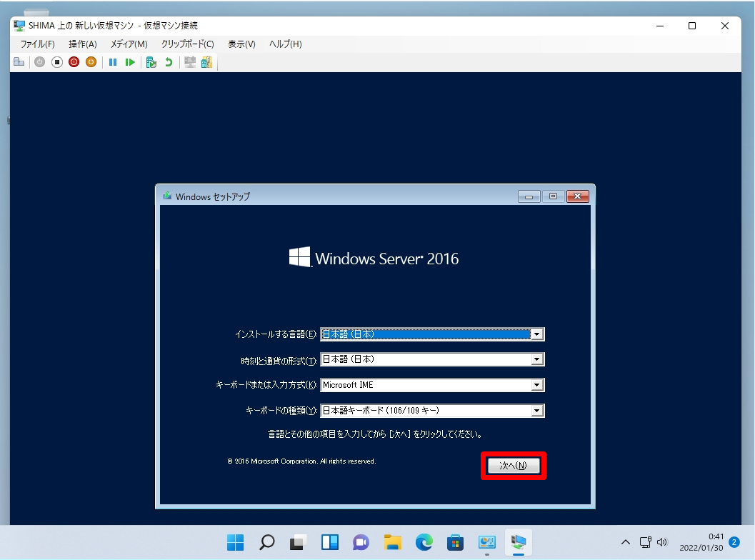The image size is (755, 560).
Task: Click the green Reset/resume play icon
Action: click(x=129, y=62)
